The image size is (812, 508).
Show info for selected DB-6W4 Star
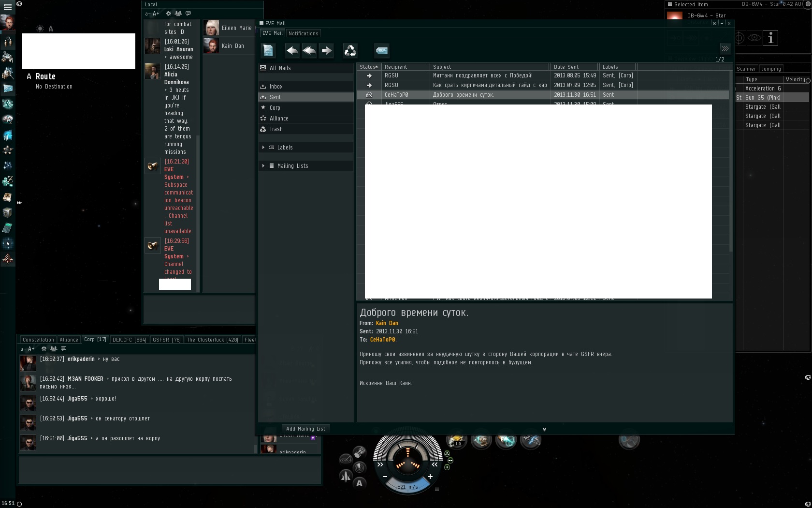[770, 38]
